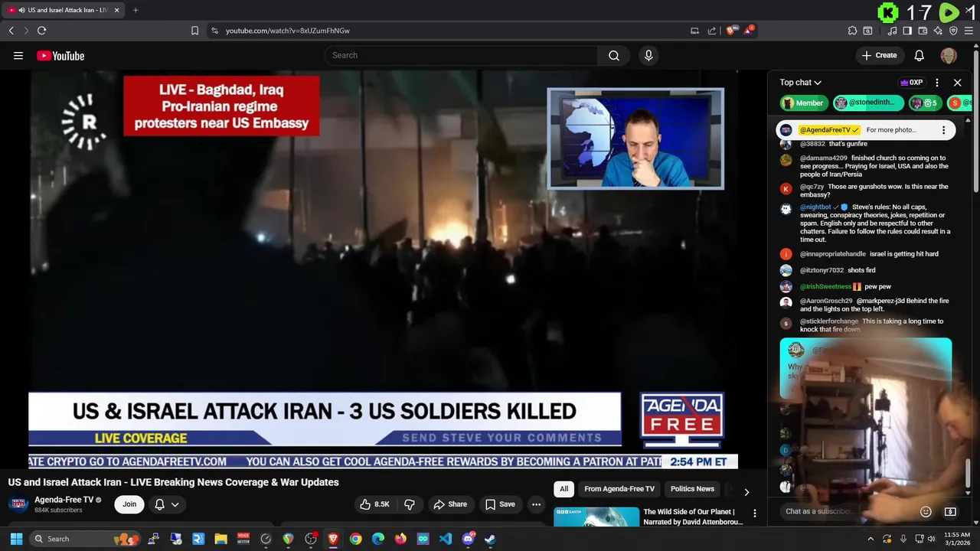Click the Member chat ticker chip
980x551 pixels.
tap(803, 103)
